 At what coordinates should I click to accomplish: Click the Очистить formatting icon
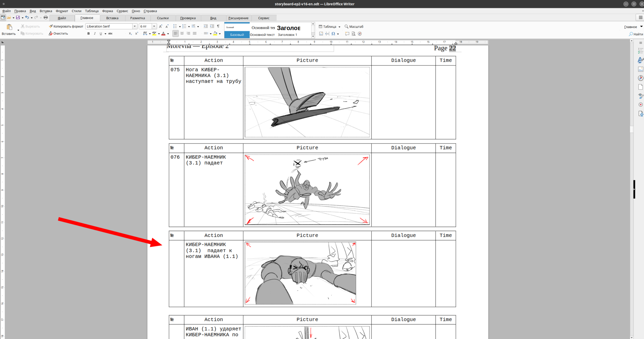51,33
